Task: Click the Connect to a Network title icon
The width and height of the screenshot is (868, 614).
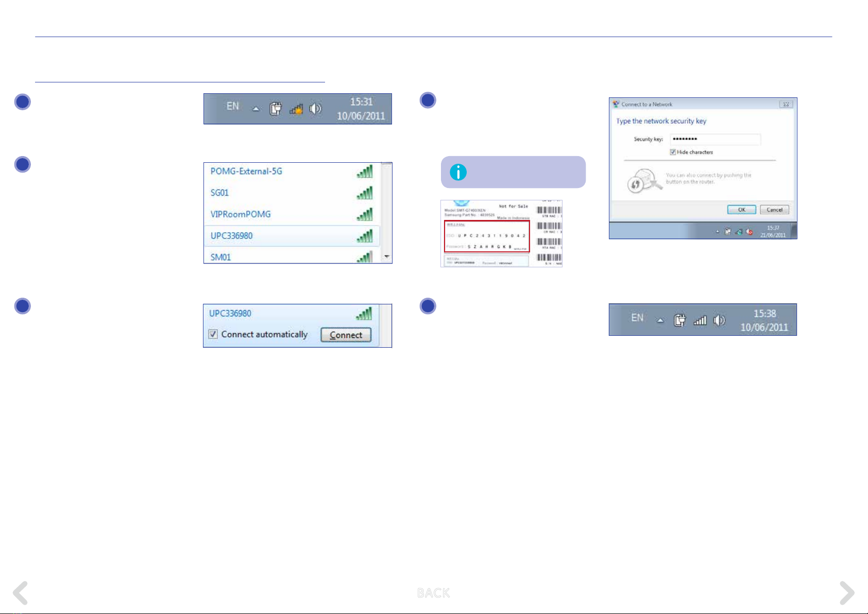Action: (616, 104)
